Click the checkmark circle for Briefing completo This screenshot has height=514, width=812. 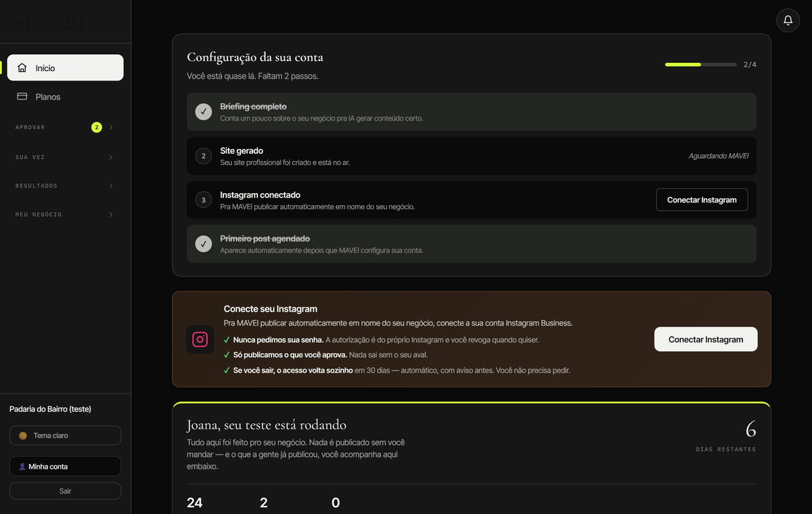(x=204, y=112)
